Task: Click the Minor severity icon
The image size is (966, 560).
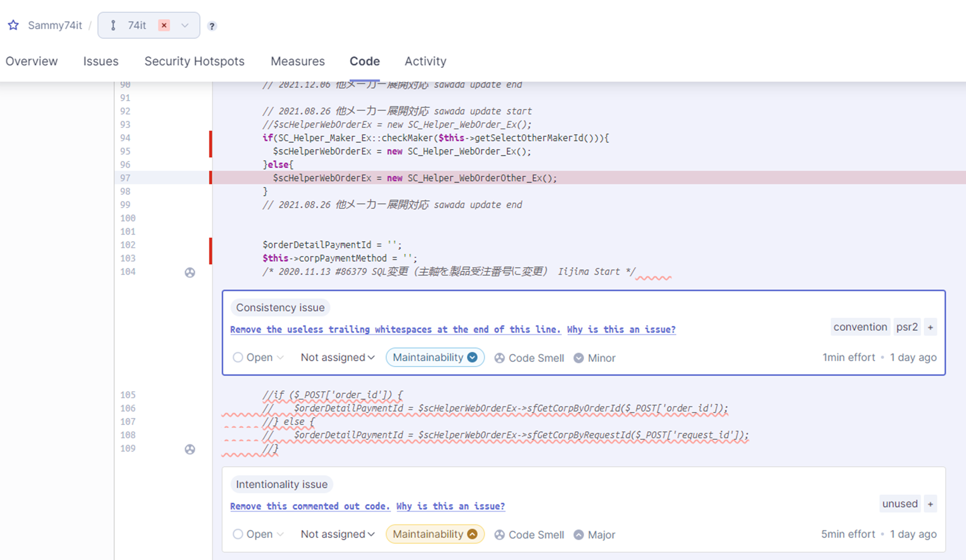Action: (x=578, y=358)
